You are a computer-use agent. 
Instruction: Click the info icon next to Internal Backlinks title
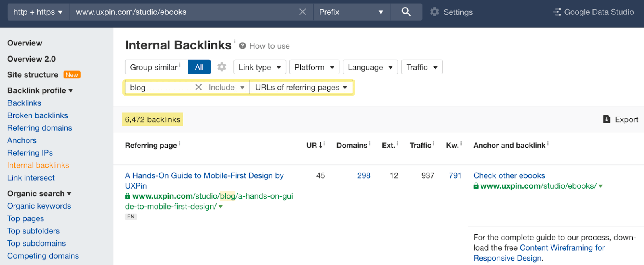(x=235, y=41)
